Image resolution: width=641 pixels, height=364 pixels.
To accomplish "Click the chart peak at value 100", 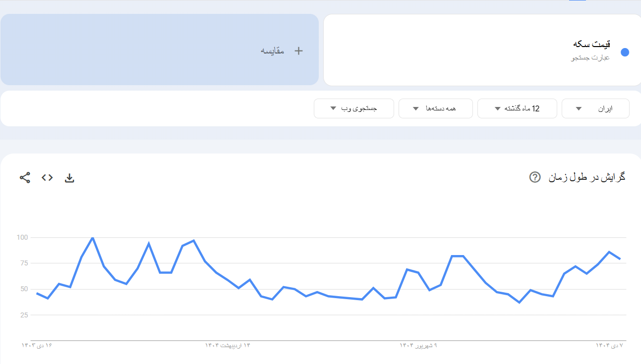I will 93,238.
